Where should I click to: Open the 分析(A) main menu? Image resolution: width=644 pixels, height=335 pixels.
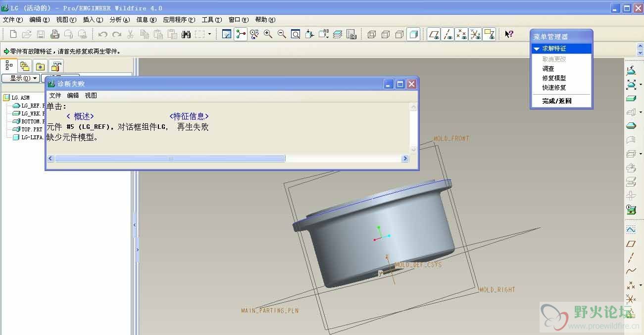click(120, 20)
